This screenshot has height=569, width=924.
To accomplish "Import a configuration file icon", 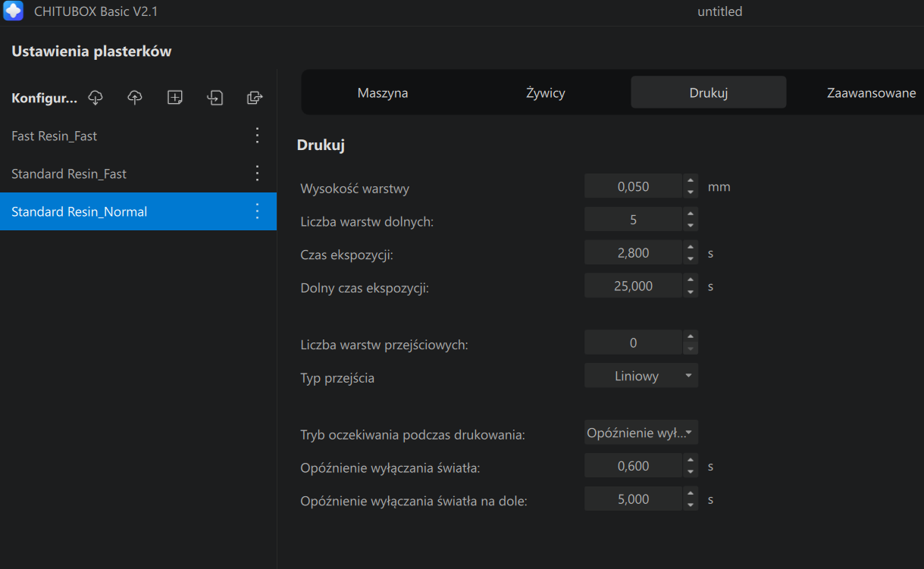I will coord(215,98).
